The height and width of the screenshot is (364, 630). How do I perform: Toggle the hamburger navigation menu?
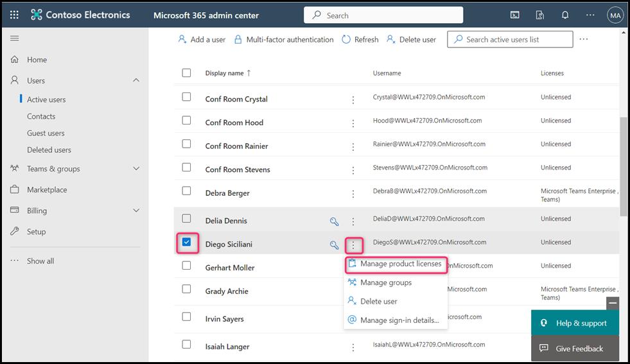[x=15, y=39]
